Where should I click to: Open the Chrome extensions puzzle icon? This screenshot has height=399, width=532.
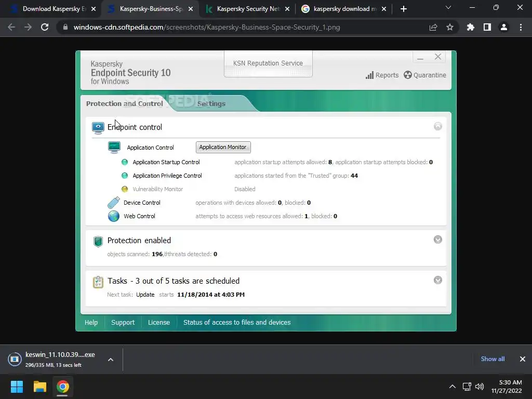tap(470, 27)
